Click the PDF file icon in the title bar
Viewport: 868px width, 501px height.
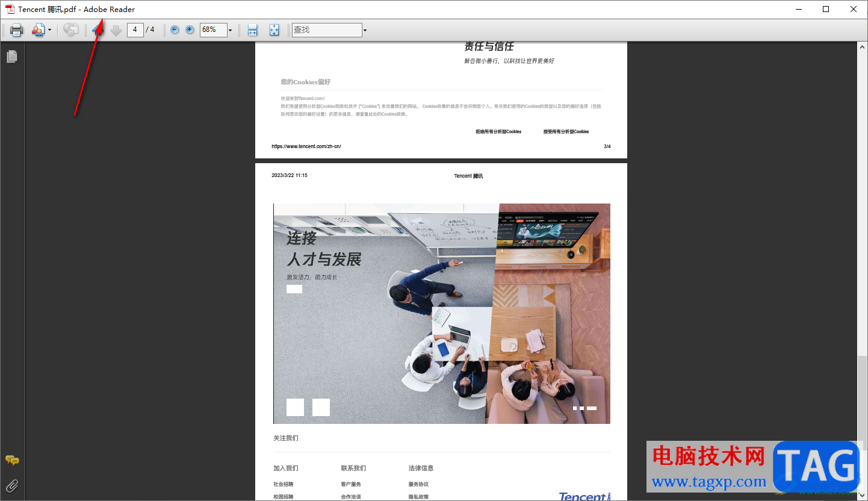(x=10, y=9)
